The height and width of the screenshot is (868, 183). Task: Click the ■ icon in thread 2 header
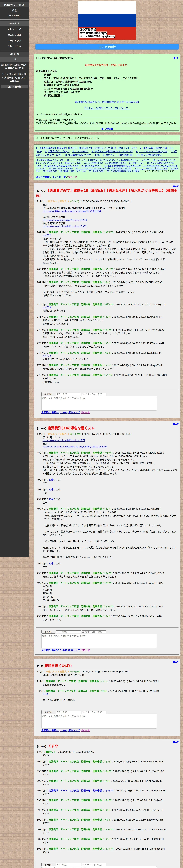pos(174,424)
